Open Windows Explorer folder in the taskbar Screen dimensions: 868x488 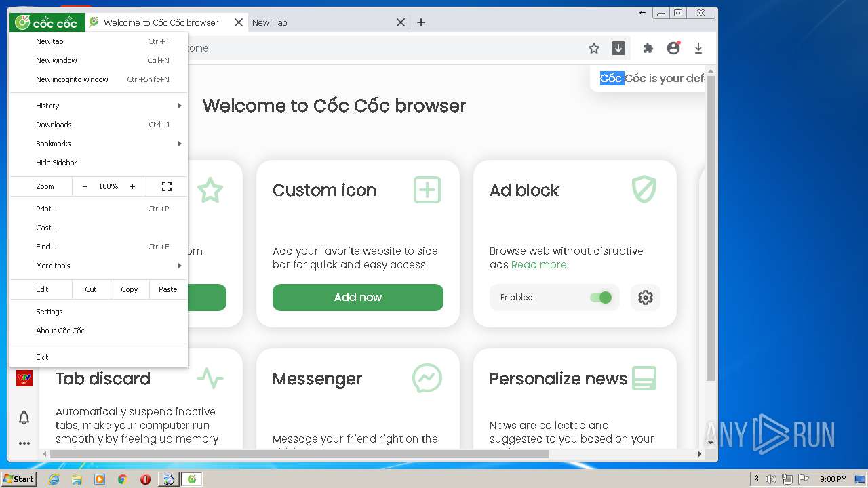coord(77,479)
